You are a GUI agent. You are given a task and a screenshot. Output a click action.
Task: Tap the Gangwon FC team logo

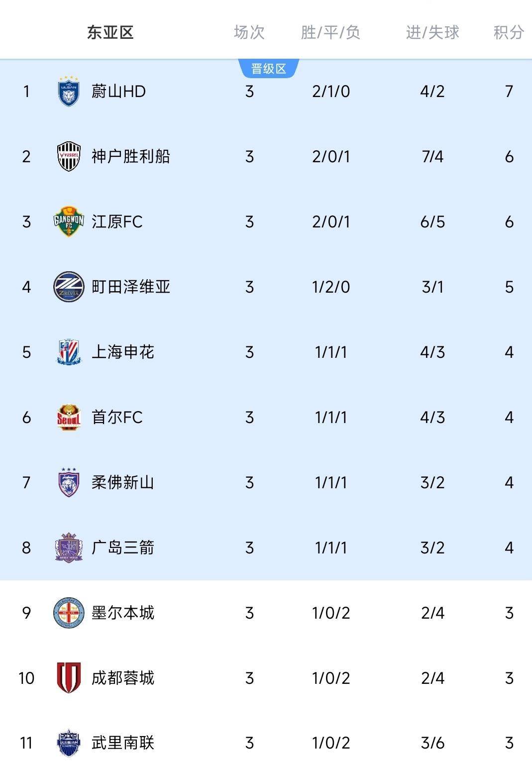69,221
